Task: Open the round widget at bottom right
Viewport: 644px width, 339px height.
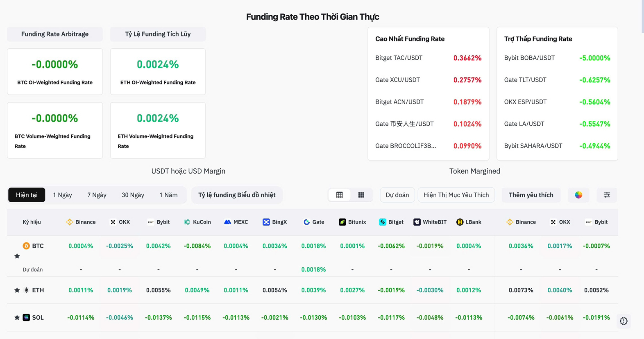Action: pyautogui.click(x=624, y=321)
